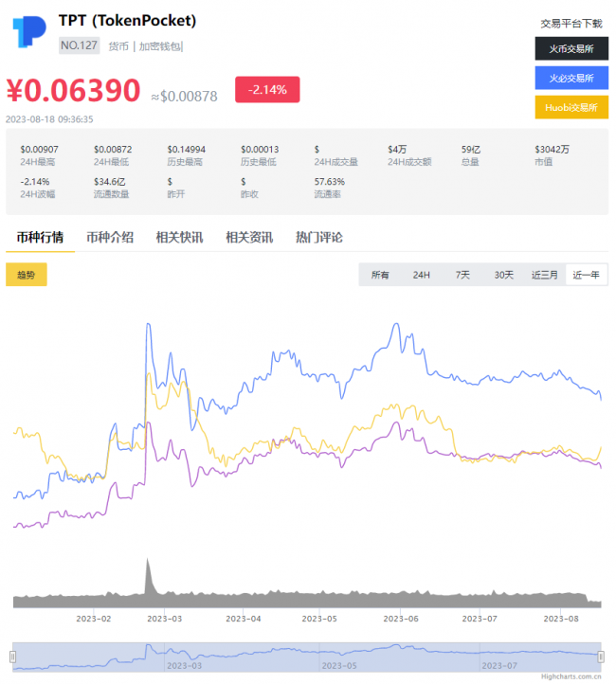Click the ≈$0.00878 dollar price

pos(184,97)
